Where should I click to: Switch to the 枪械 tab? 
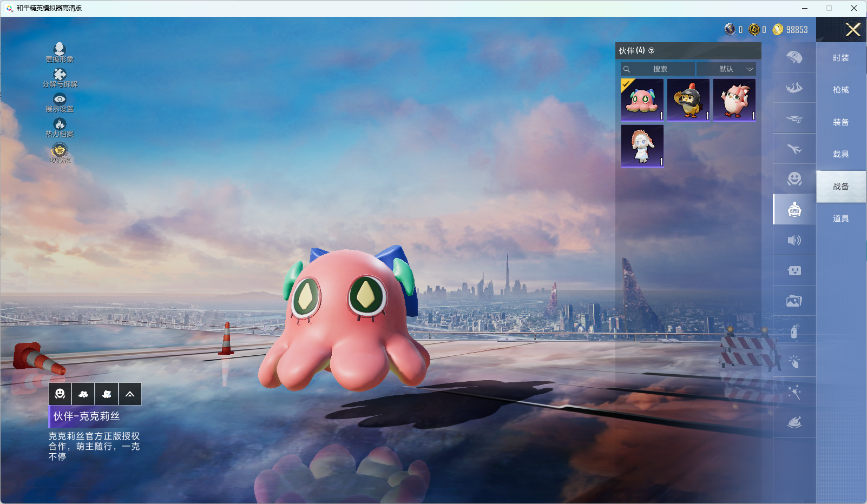pyautogui.click(x=840, y=90)
